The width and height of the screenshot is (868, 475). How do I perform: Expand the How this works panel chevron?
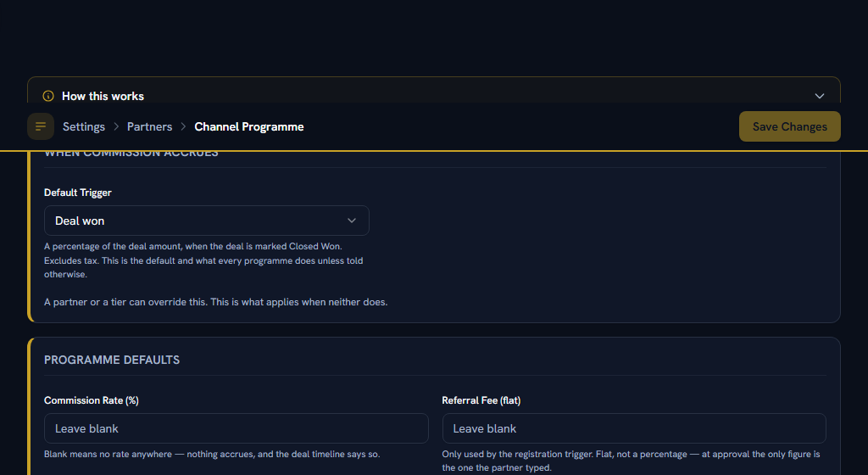(820, 96)
